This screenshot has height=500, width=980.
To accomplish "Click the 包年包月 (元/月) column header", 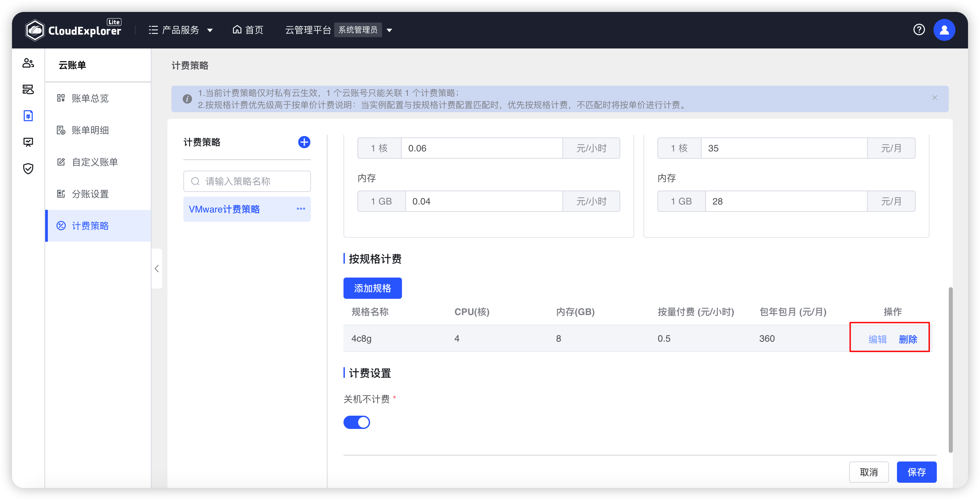I will (x=793, y=312).
